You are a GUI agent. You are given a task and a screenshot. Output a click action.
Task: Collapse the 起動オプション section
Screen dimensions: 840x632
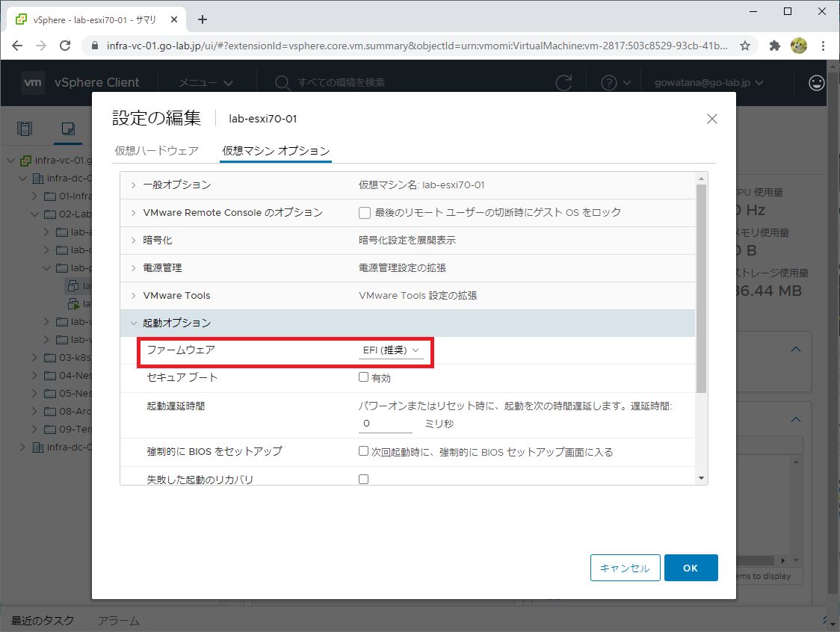133,323
